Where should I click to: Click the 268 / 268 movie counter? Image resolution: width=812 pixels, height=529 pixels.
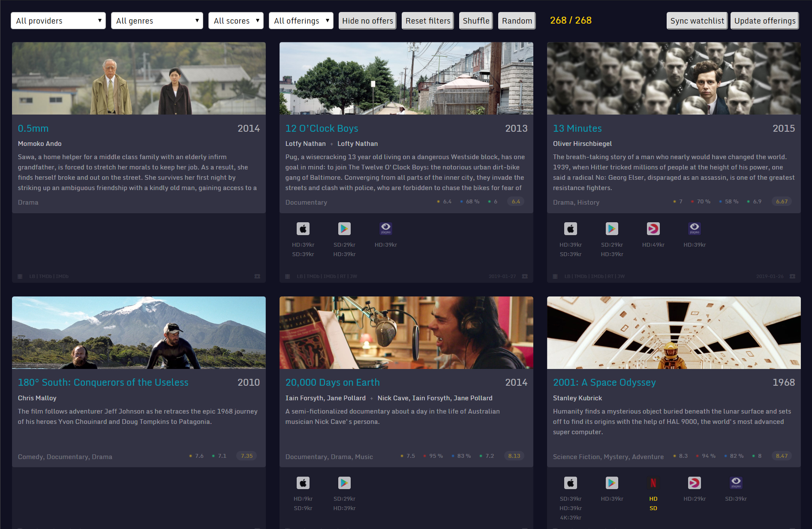(x=571, y=20)
